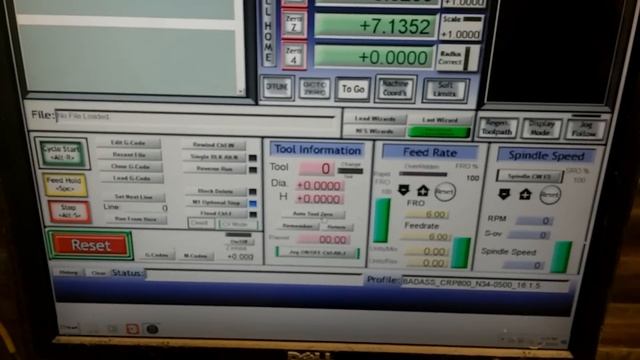Click the 4th axis DRO showing +0.0000

[x=374, y=57]
